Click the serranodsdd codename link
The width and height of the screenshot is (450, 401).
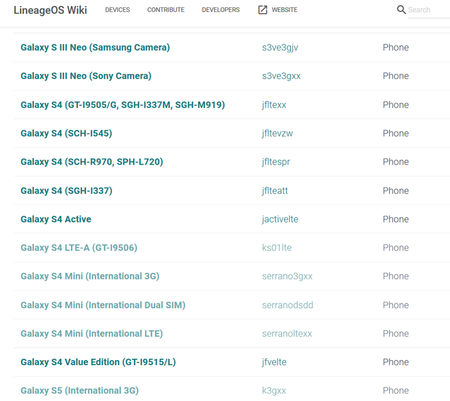point(287,305)
